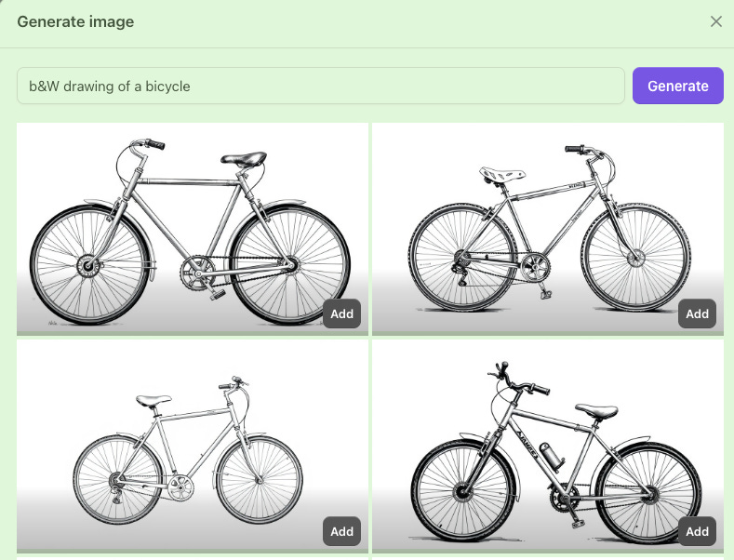This screenshot has width=734, height=560.
Task: Click the Generate button
Action: click(678, 86)
